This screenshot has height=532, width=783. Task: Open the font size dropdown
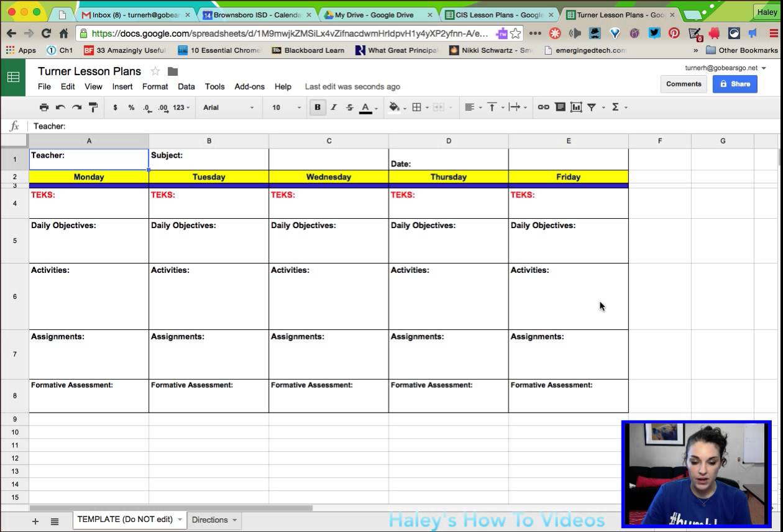pos(286,108)
